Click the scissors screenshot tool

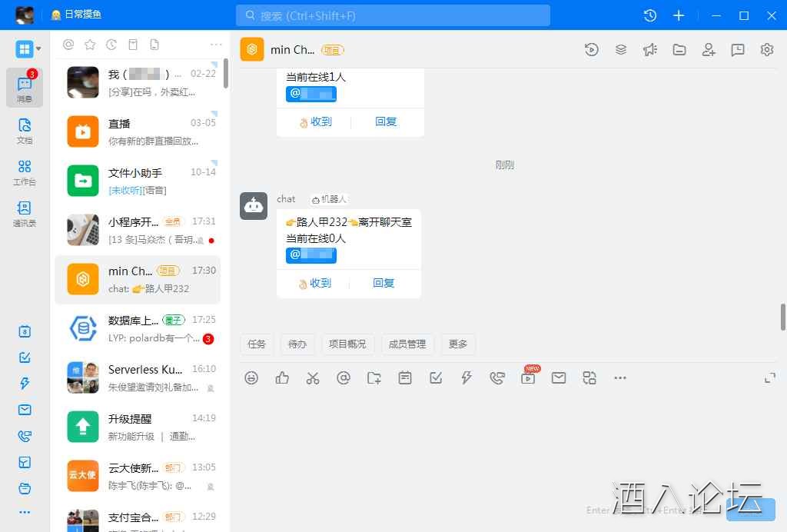coord(312,377)
